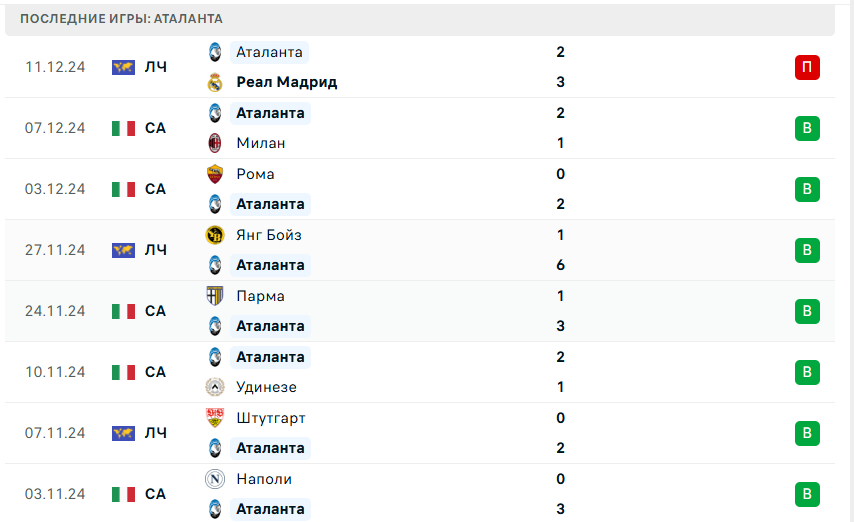Image resolution: width=854 pixels, height=522 pixels.
Task: Open the Реал Мадрид team link
Action: point(286,82)
